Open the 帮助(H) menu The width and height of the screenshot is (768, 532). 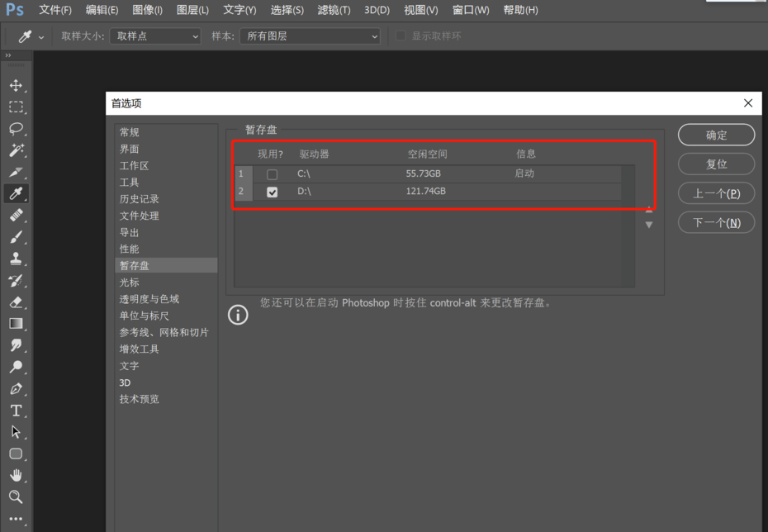point(520,10)
